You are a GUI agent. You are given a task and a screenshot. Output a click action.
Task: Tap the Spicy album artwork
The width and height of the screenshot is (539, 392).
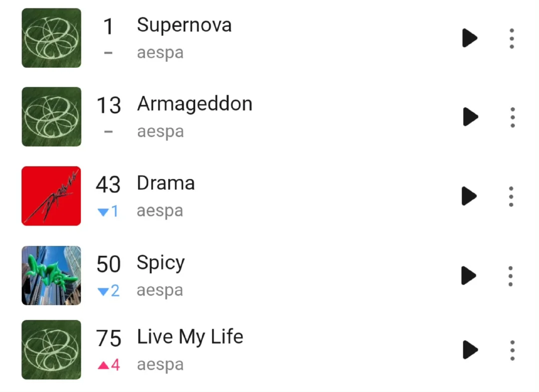click(51, 275)
